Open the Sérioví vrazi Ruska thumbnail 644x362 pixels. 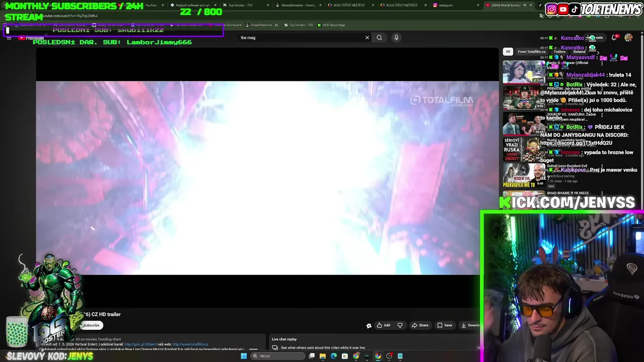(x=524, y=150)
